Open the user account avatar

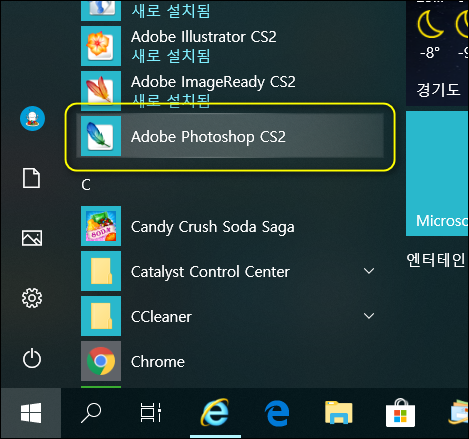tap(32, 118)
